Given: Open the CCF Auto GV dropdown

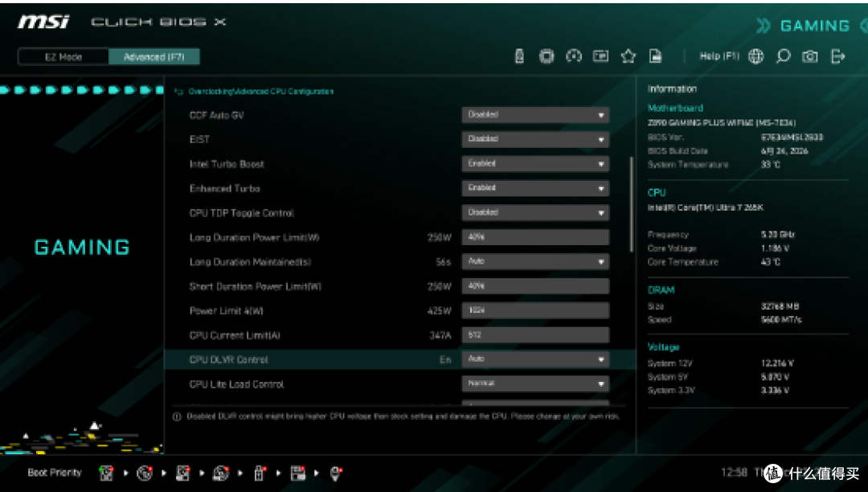Looking at the screenshot, I should click(535, 115).
